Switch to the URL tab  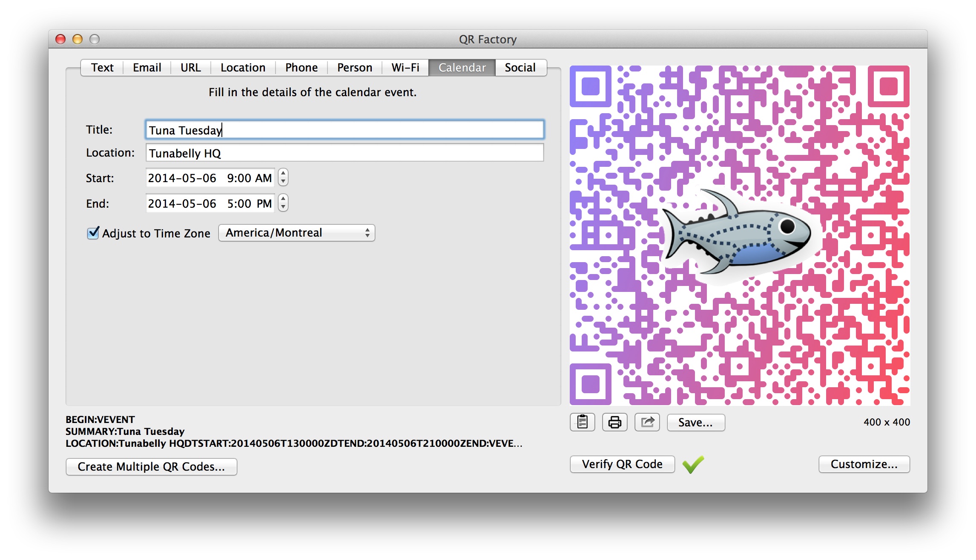coord(190,67)
